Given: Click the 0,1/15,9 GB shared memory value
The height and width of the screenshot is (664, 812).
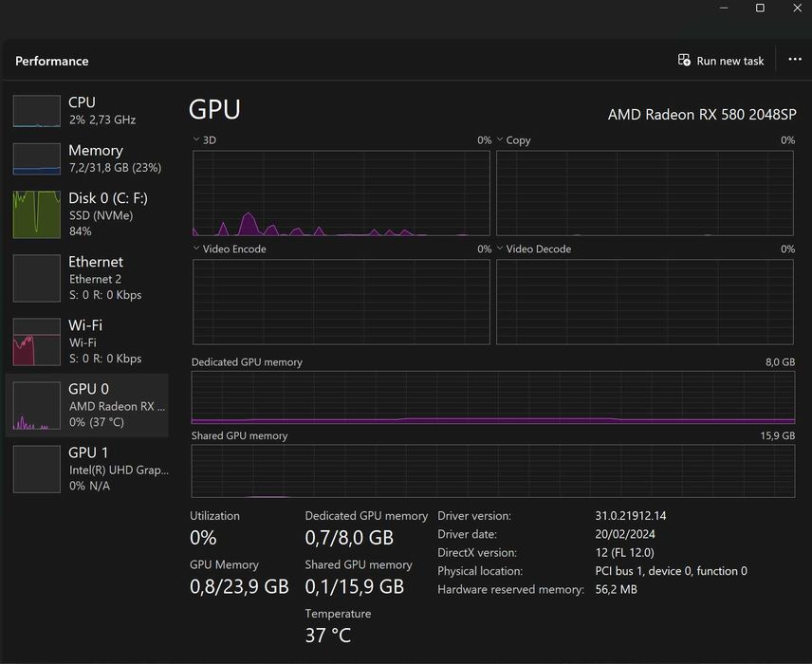Looking at the screenshot, I should click(x=355, y=586).
